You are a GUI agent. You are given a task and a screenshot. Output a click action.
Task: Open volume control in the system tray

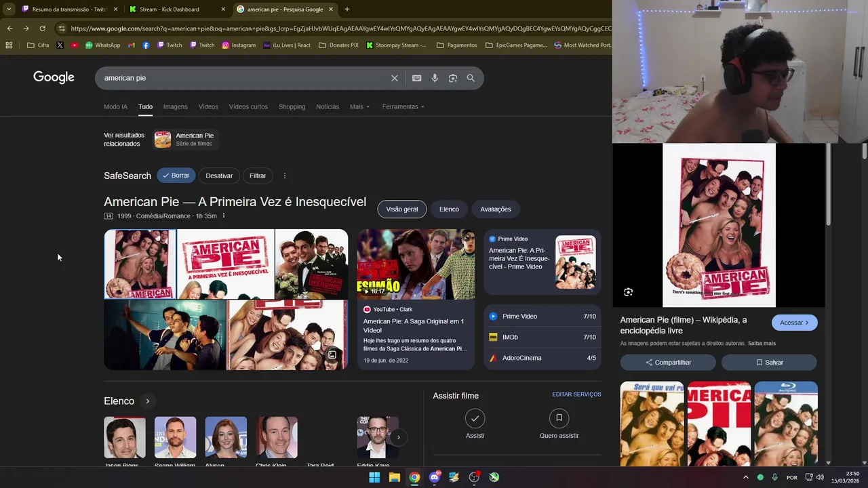(x=820, y=477)
